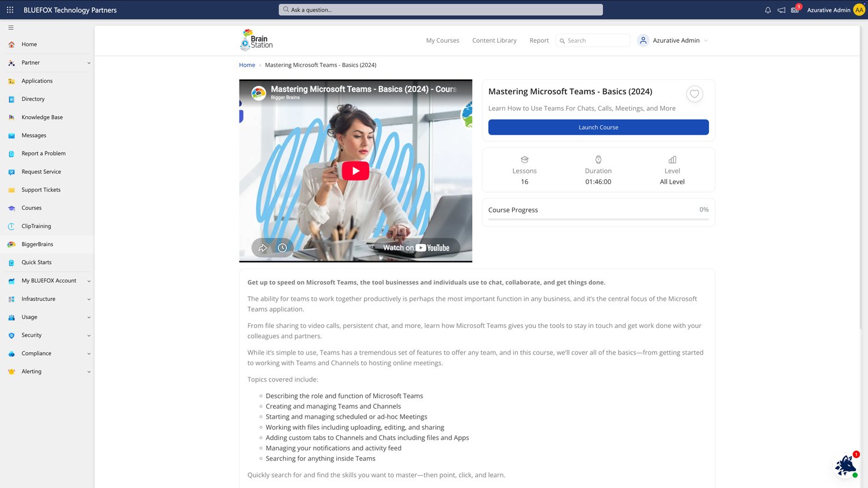The image size is (868, 488).
Task: Play the course video
Action: click(x=355, y=171)
